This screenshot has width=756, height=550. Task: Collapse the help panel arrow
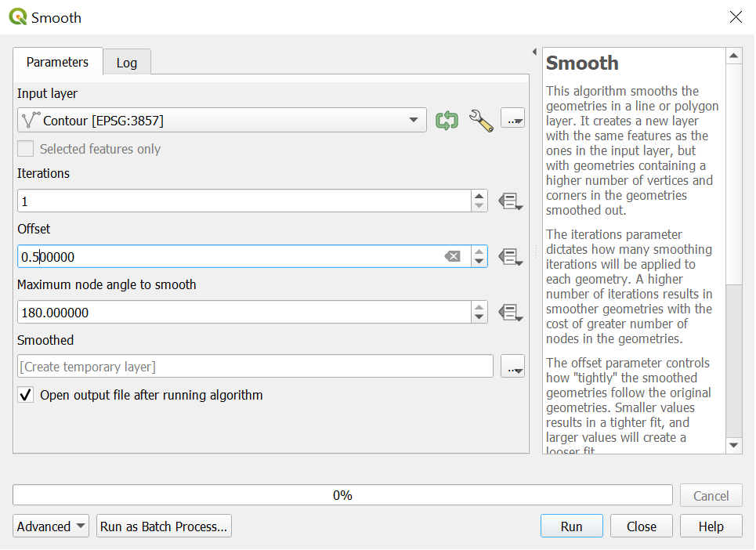534,52
